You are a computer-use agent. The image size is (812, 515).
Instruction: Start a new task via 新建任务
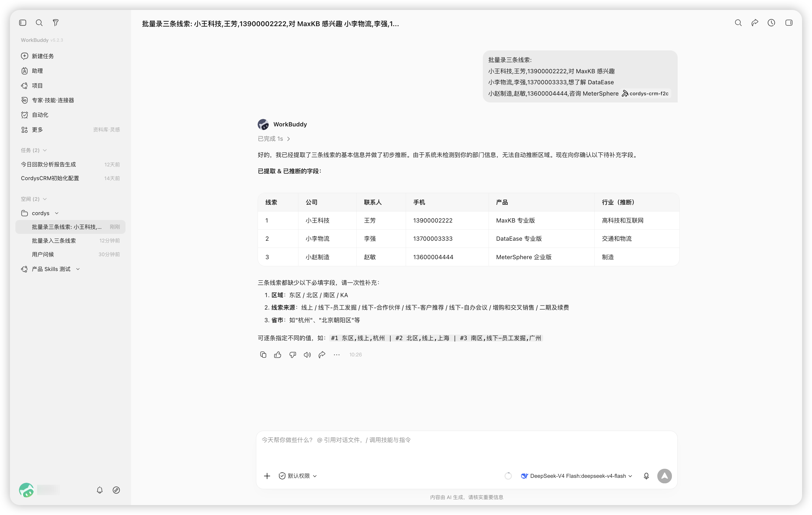pyautogui.click(x=70, y=56)
